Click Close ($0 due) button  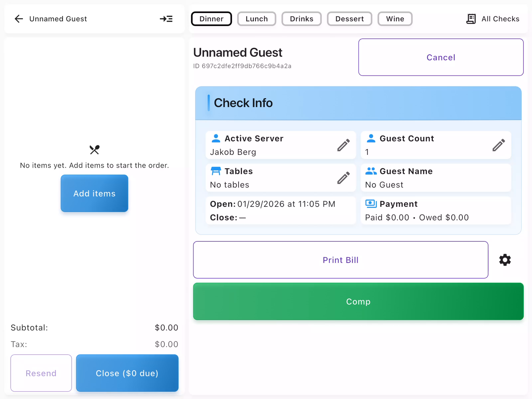point(127,373)
